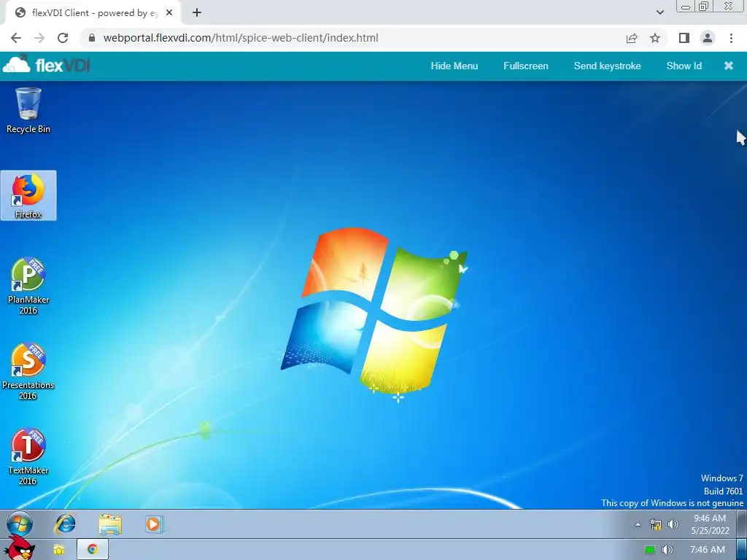The height and width of the screenshot is (560, 747).
Task: Click the yellow pinned icon in the host taskbar
Action: pyautogui.click(x=58, y=550)
